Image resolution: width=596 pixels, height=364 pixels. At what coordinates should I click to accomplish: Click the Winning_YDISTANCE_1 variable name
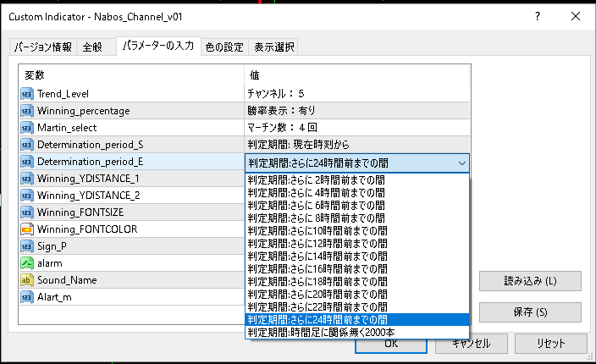click(x=88, y=179)
